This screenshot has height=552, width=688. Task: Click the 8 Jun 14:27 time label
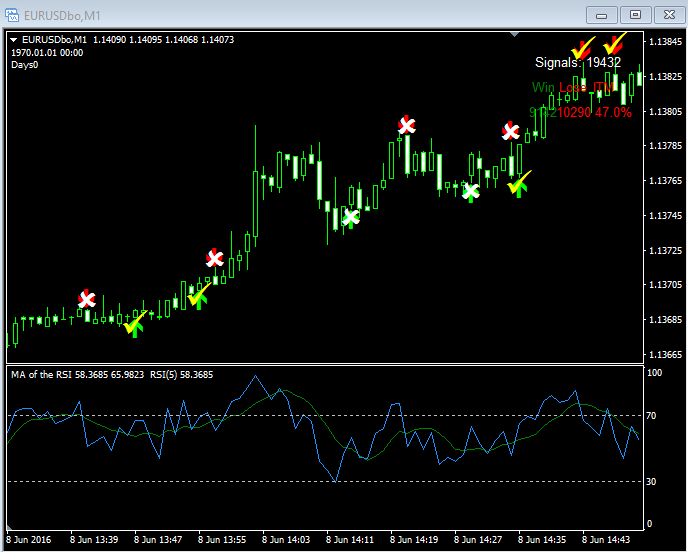click(478, 539)
